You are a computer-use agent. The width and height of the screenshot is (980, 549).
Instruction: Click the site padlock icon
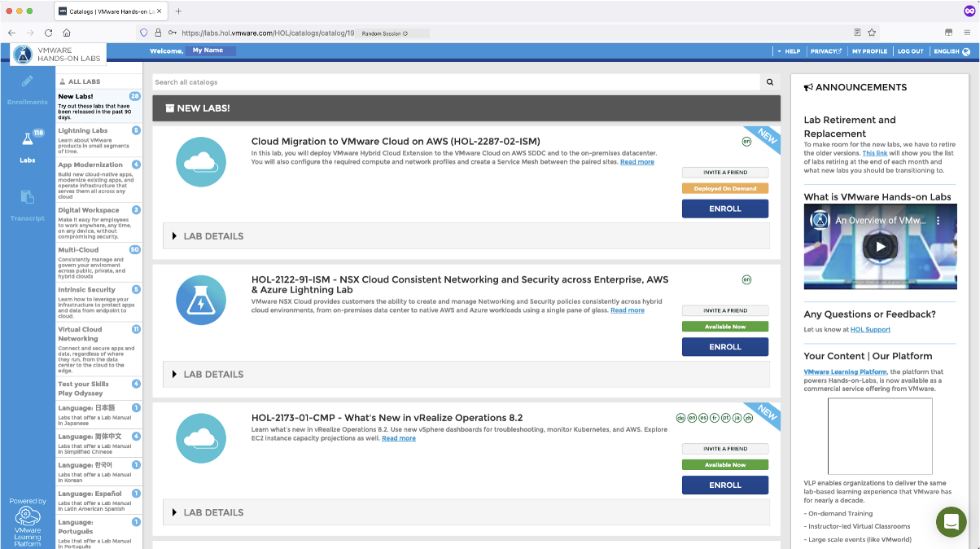tap(158, 33)
